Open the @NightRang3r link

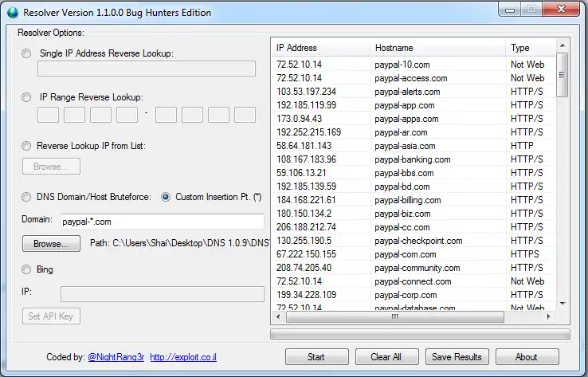[x=116, y=357]
